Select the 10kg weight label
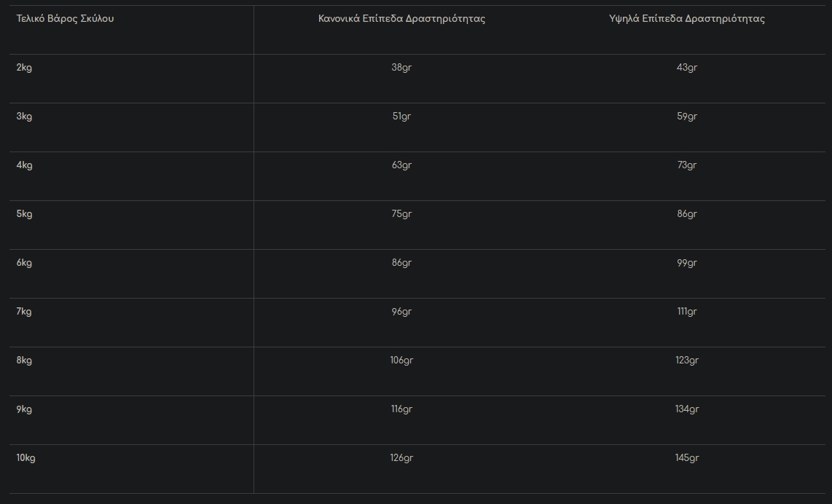Screen dimensions: 832x504 tap(26, 458)
